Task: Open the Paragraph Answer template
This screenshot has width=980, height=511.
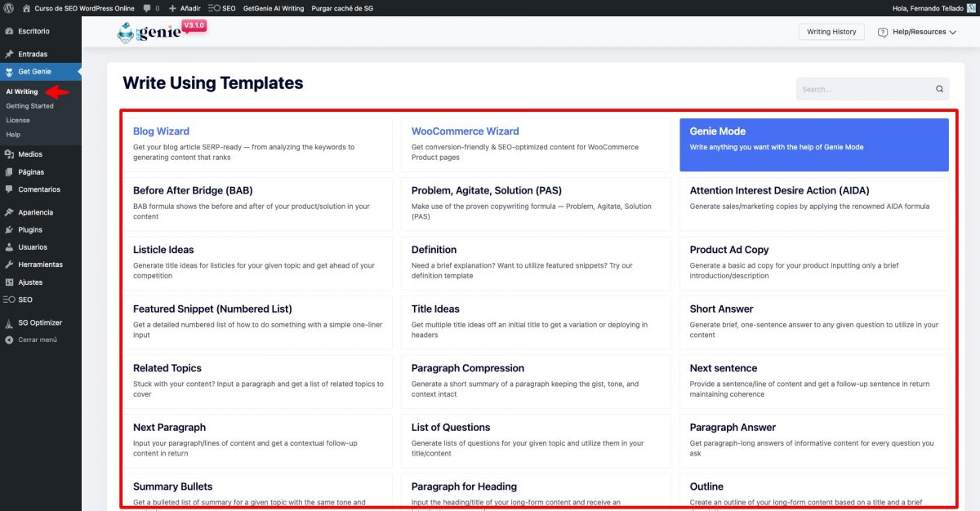Action: [x=814, y=441]
